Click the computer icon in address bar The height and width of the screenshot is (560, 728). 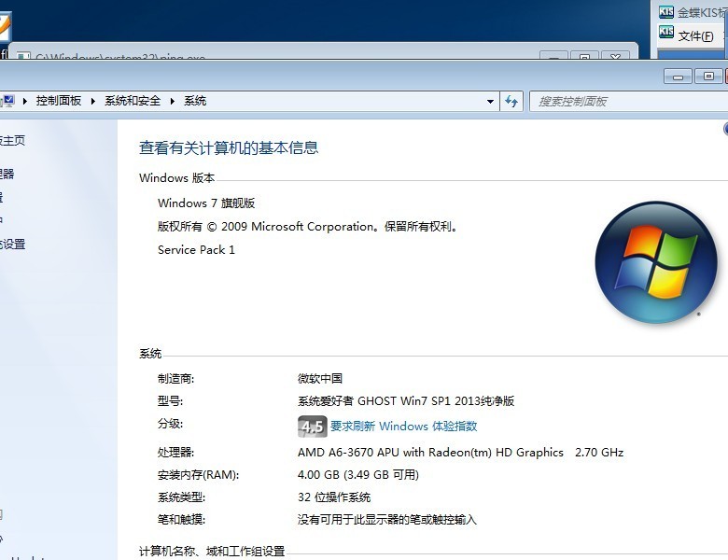point(7,101)
